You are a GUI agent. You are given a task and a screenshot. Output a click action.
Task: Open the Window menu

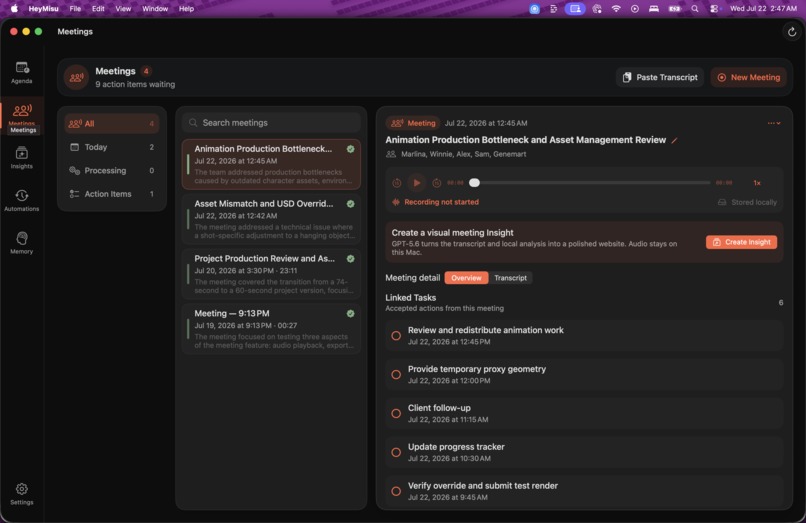[x=155, y=9]
